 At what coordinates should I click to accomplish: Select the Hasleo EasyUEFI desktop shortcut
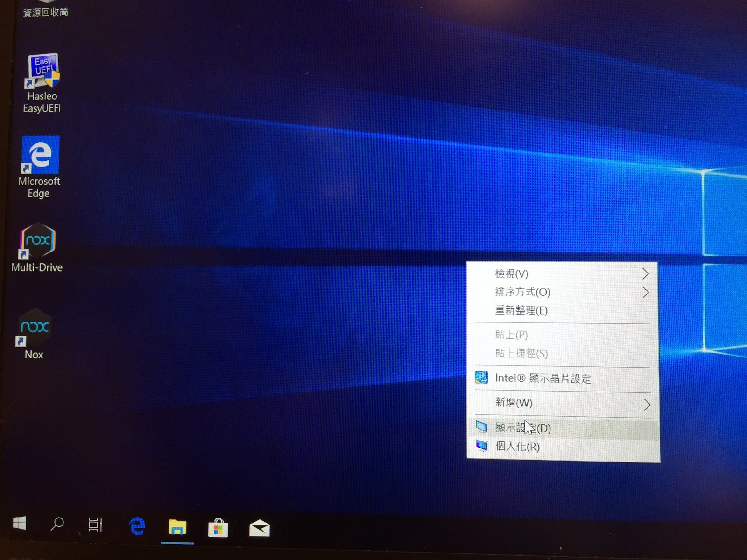point(42,83)
